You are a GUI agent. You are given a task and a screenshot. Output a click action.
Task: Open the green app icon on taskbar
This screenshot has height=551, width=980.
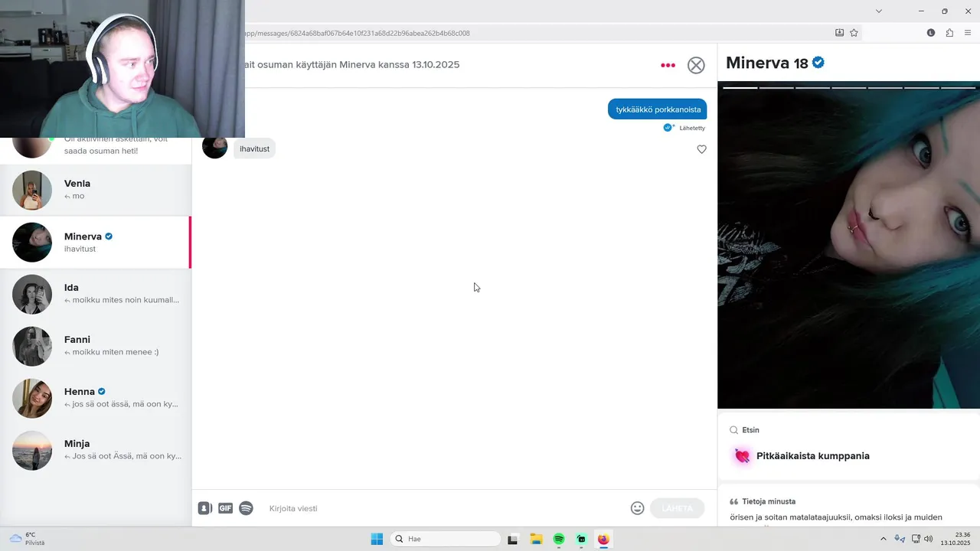[581, 539]
